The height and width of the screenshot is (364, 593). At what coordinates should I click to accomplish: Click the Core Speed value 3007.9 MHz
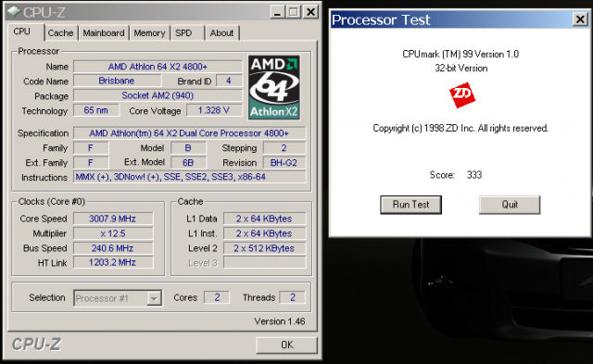click(x=113, y=219)
